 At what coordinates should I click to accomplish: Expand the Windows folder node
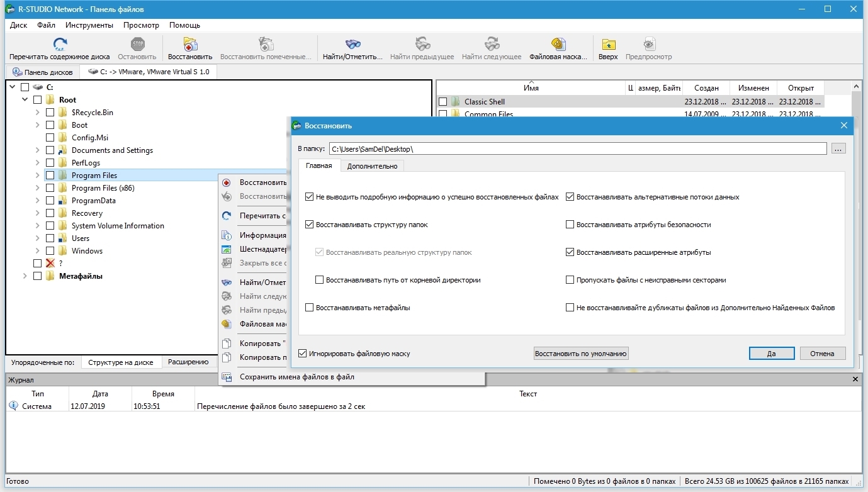[x=38, y=250]
